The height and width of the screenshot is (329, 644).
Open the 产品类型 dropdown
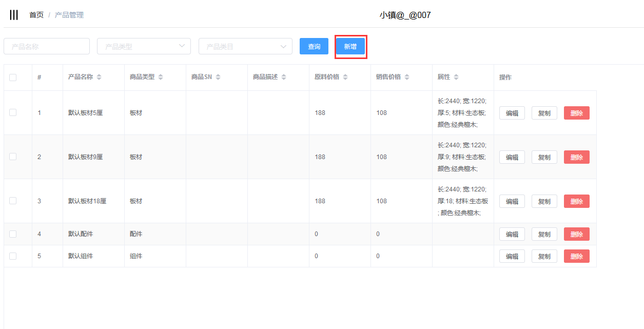[144, 46]
